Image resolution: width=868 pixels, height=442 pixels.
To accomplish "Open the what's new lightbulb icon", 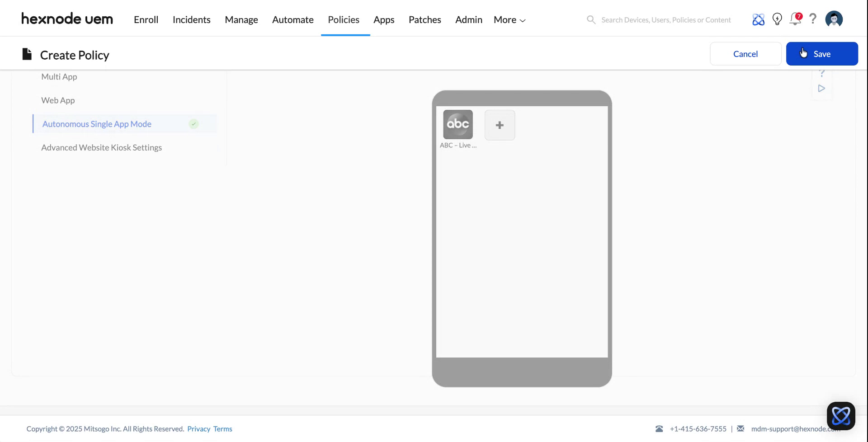I will 777,19.
